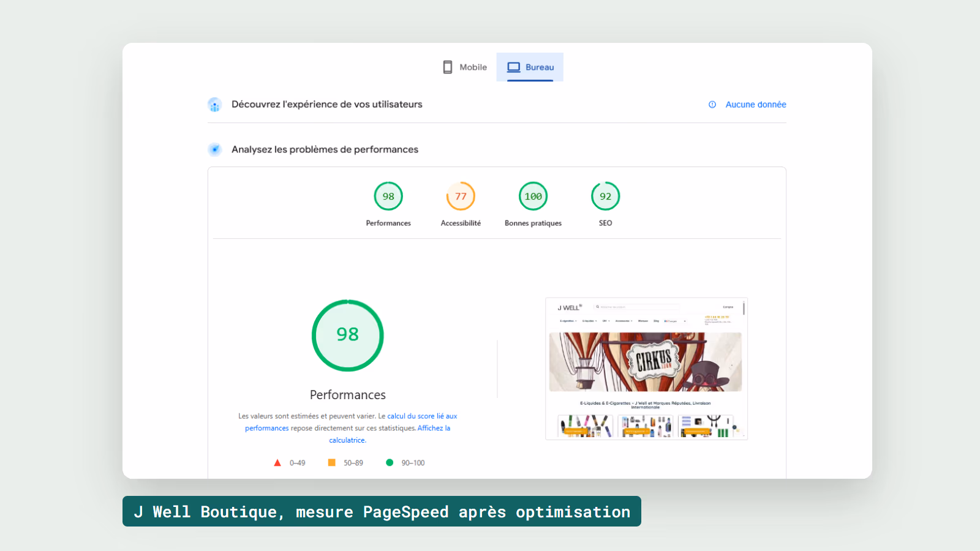Click the Accessibilité label

coord(461,223)
